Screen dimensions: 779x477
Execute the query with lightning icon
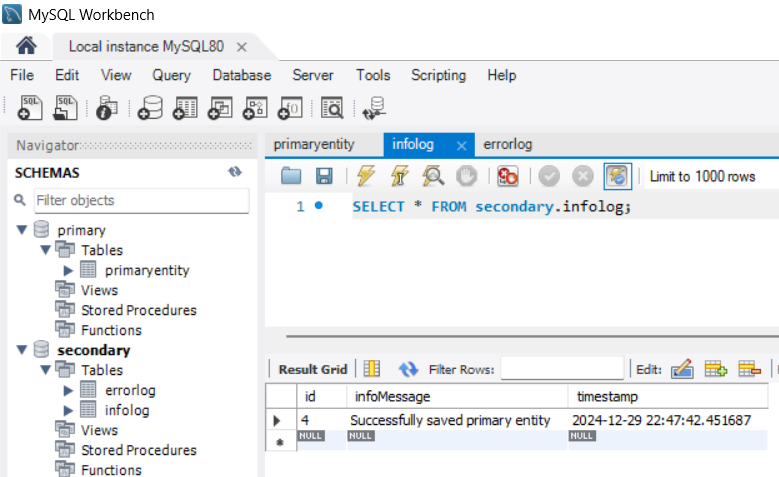click(366, 176)
